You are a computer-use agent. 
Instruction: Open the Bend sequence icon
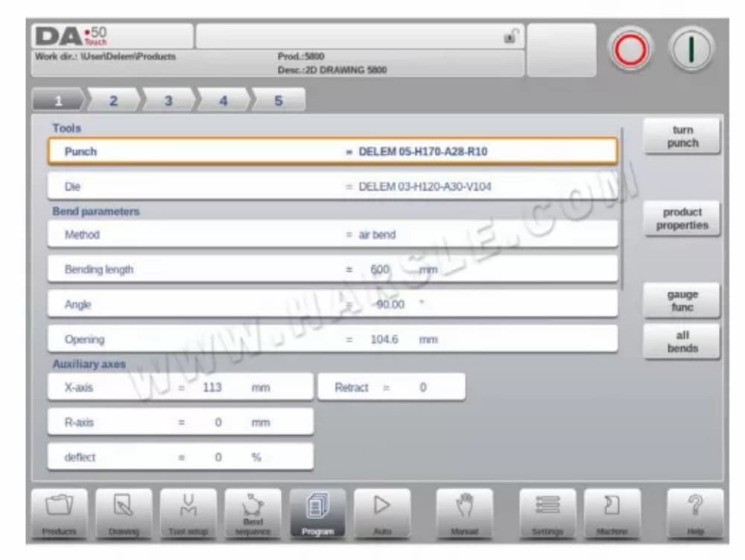[253, 514]
